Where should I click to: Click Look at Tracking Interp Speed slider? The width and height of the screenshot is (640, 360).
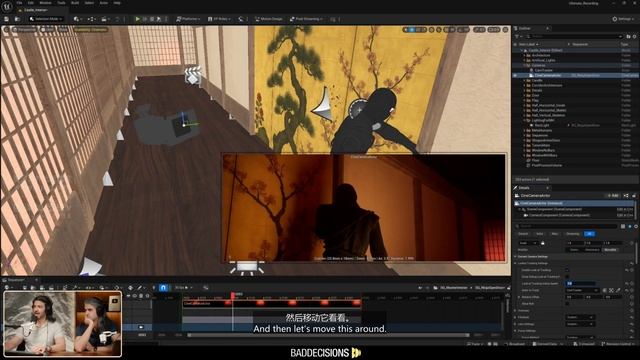click(580, 283)
